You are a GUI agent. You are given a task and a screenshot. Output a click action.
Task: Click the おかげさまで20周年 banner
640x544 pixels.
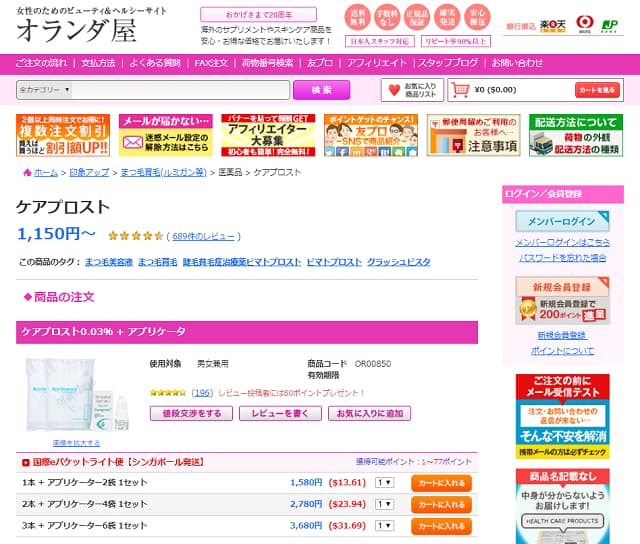pos(258,15)
